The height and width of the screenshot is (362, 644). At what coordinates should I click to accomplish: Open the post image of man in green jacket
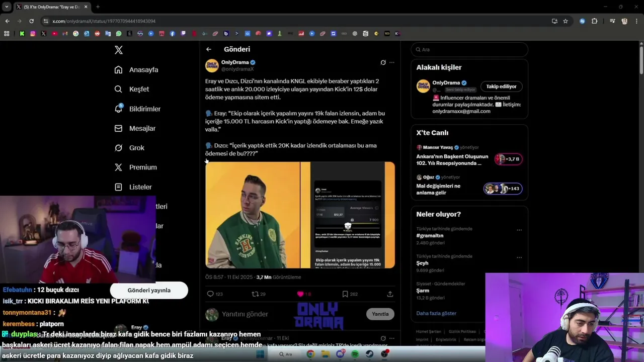pos(252,215)
